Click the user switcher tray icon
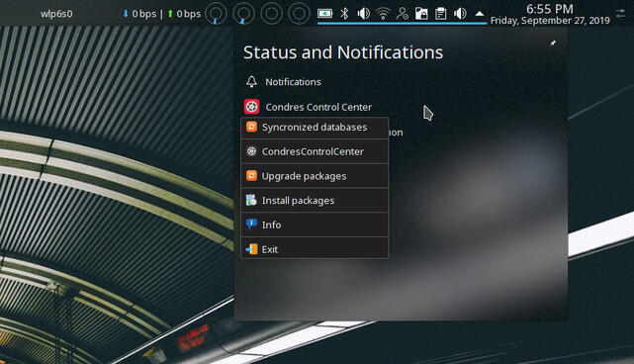The image size is (634, 364). coord(402,14)
